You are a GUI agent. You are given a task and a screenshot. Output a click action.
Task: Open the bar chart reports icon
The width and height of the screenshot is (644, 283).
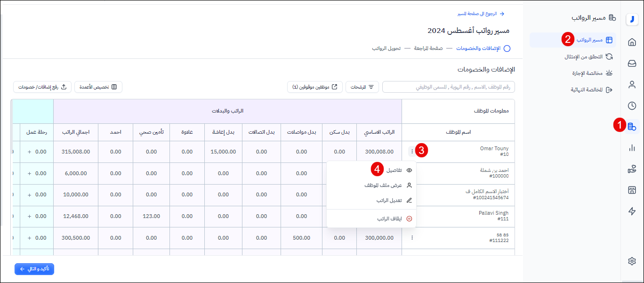[x=632, y=148]
